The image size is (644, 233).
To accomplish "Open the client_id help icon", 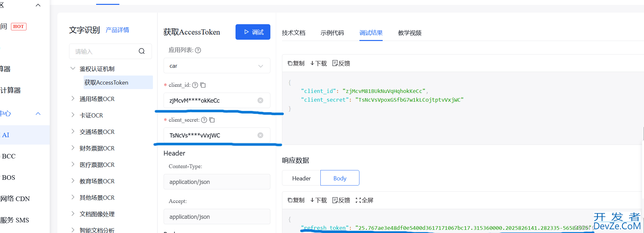I will (195, 85).
